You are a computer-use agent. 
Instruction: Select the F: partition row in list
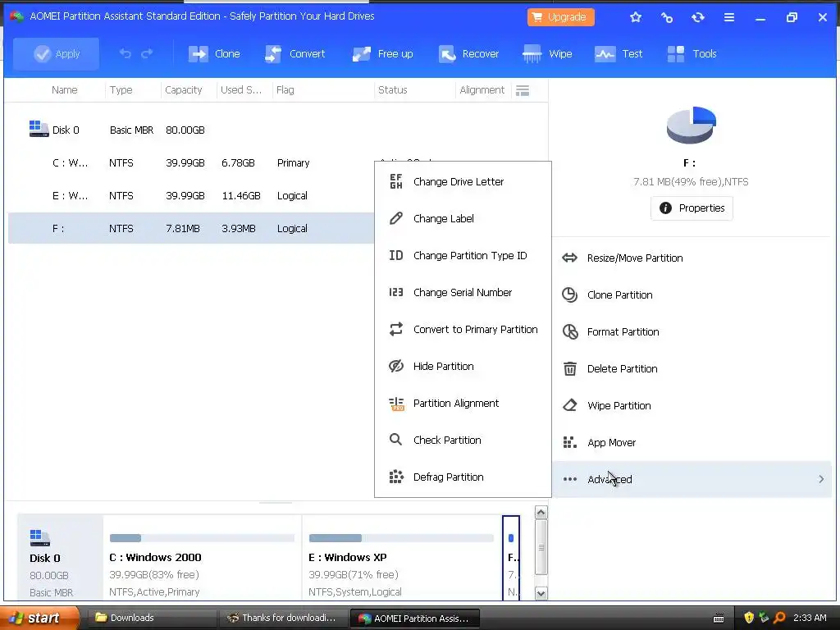[190, 228]
